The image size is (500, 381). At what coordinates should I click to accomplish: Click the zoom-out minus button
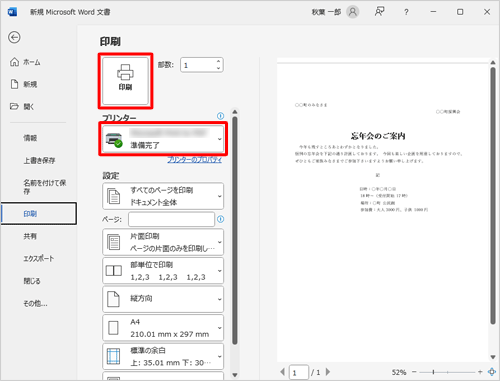pos(414,372)
